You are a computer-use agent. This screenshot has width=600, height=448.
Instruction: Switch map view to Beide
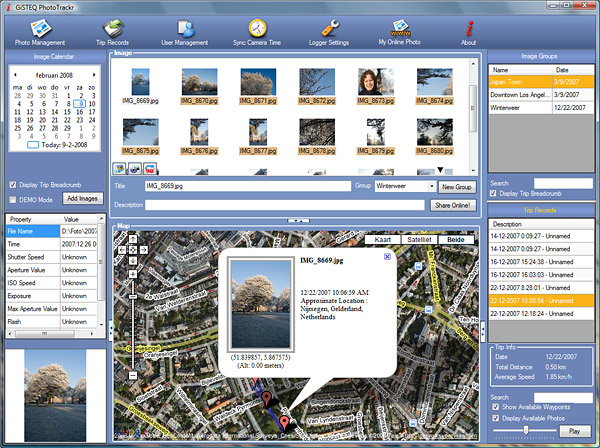tap(456, 239)
